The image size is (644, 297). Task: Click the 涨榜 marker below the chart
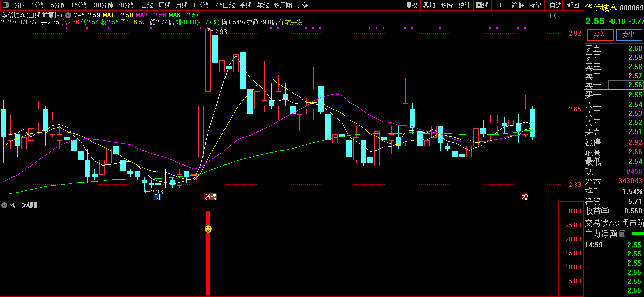tap(210, 196)
